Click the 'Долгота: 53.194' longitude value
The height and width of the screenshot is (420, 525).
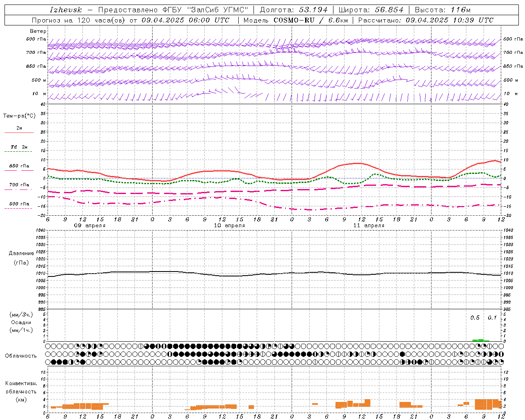tap(294, 10)
